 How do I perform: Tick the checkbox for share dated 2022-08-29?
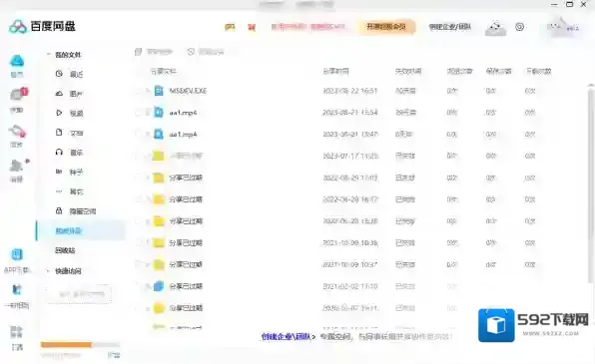coord(139,178)
